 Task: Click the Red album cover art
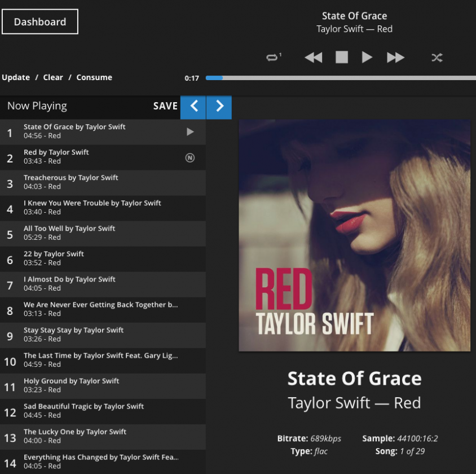tap(355, 235)
